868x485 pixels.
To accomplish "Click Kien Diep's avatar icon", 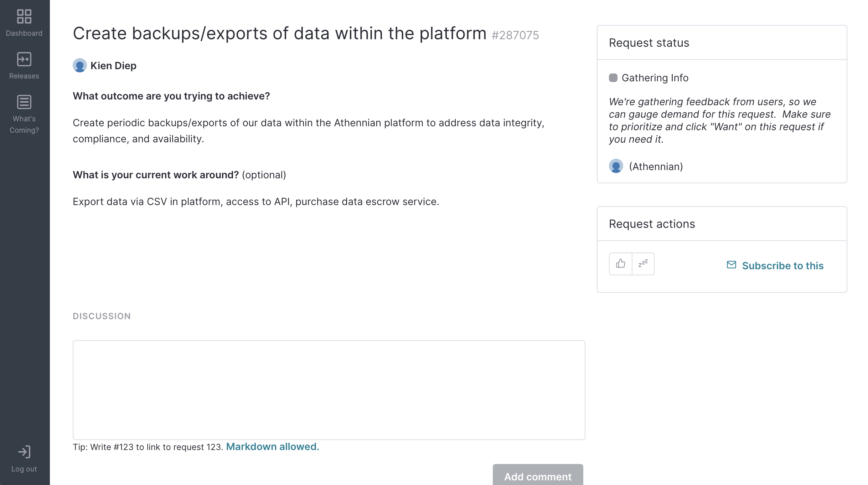I will click(80, 65).
